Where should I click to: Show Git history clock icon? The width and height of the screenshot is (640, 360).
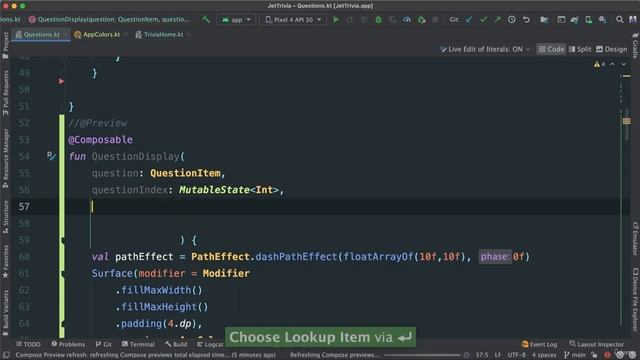click(511, 20)
